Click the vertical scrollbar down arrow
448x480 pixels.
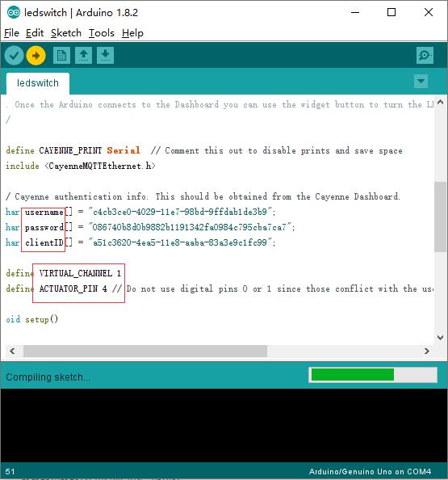(x=441, y=337)
